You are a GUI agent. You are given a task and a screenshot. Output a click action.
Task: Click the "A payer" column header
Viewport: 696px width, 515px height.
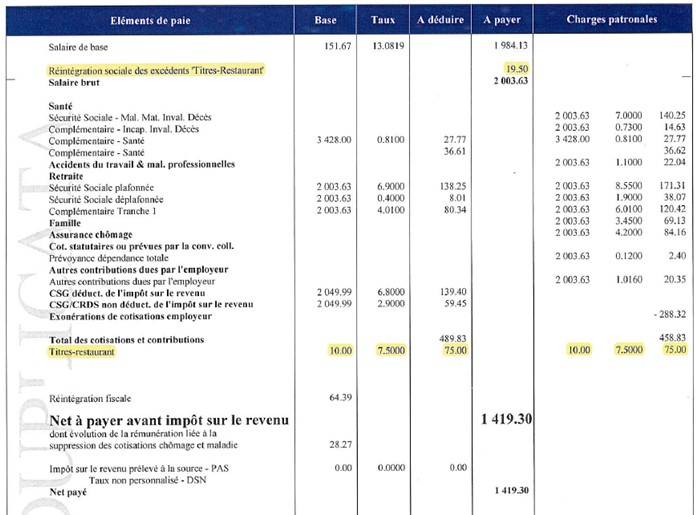[502, 20]
